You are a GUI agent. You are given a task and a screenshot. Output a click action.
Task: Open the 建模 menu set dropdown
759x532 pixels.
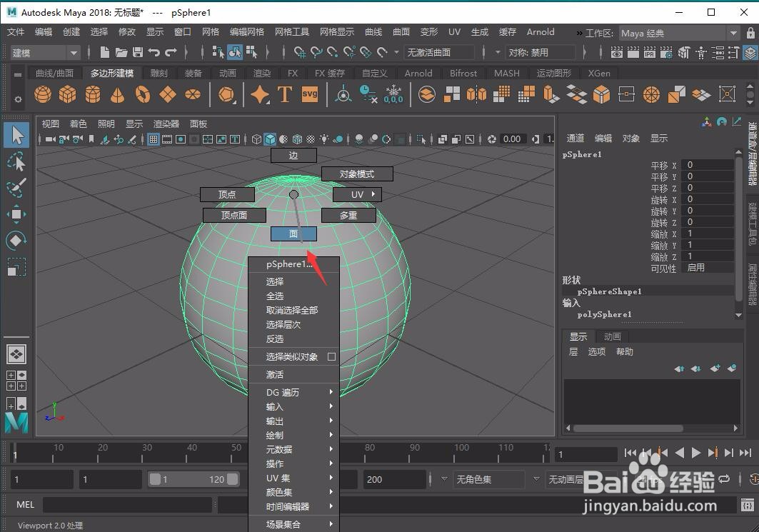(45, 53)
